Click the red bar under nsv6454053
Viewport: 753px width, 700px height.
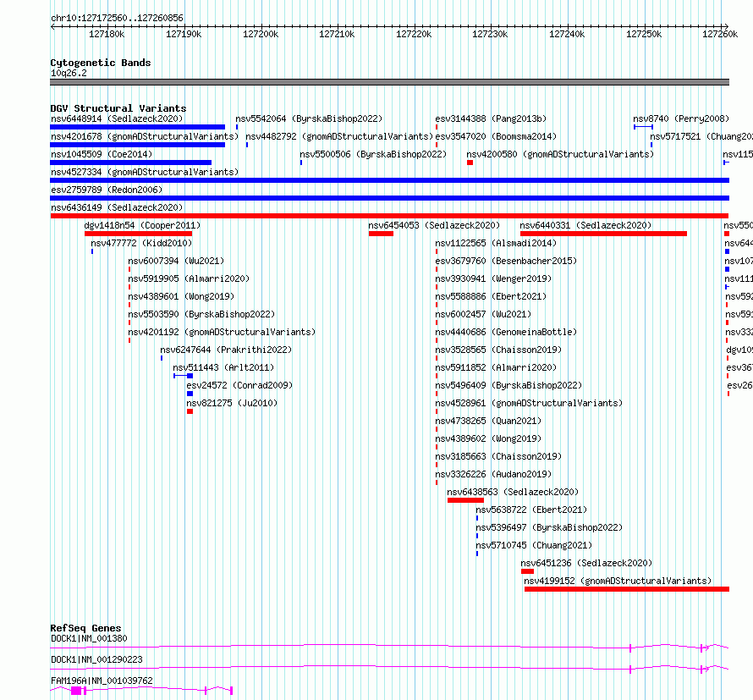381,234
